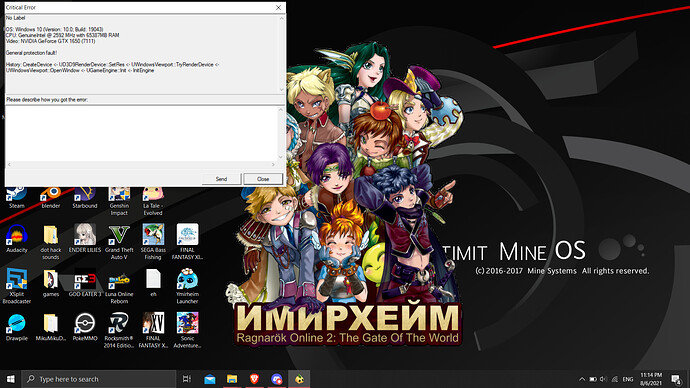
Task: Select the ENDER LILIES shortcut
Action: pyautogui.click(x=85, y=238)
